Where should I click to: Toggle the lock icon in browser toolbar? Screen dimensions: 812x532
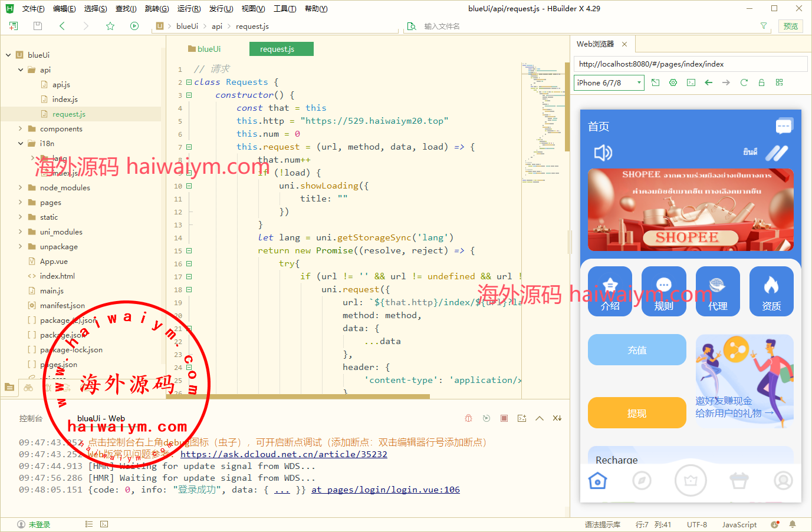(x=761, y=82)
